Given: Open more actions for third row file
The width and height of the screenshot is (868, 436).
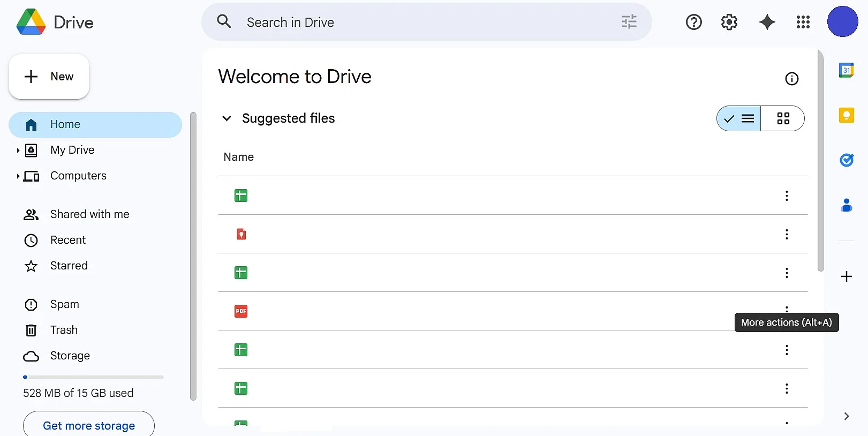Looking at the screenshot, I should (x=787, y=273).
